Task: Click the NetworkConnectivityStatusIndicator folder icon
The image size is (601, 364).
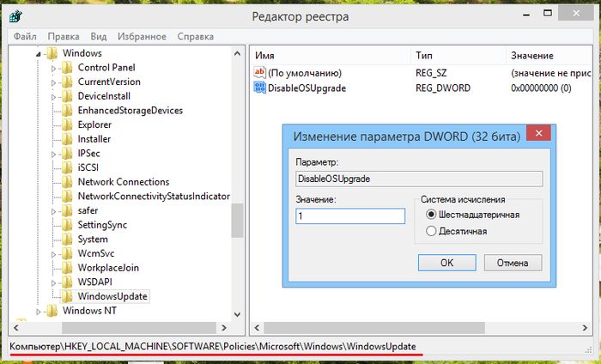Action: [67, 197]
